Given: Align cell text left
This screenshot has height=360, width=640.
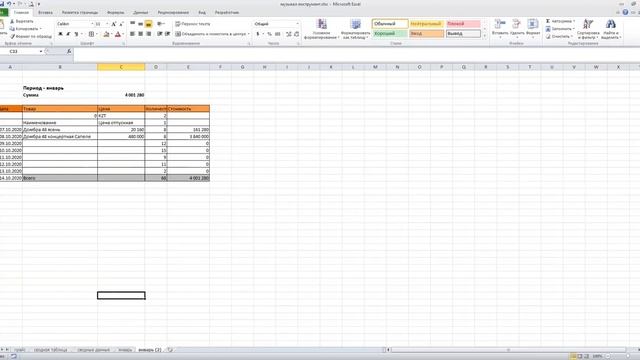Looking at the screenshot, I should [x=133, y=34].
